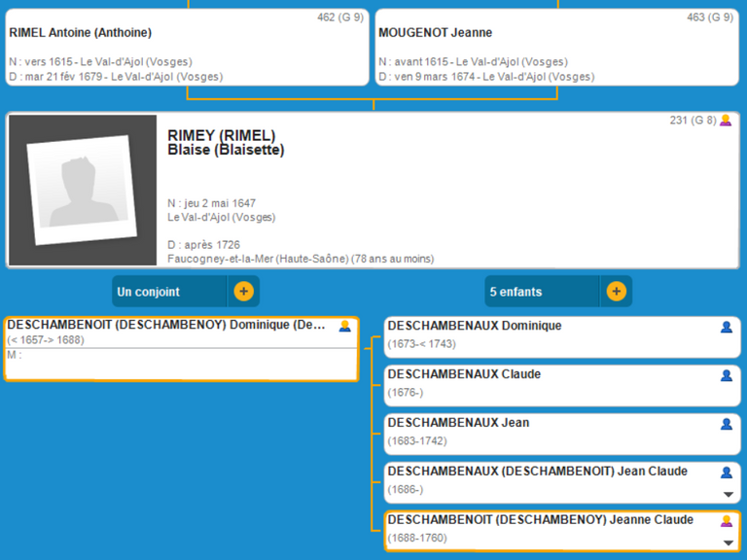Open the Un conjoint section
Viewport: 747px width, 560px height.
tap(169, 292)
